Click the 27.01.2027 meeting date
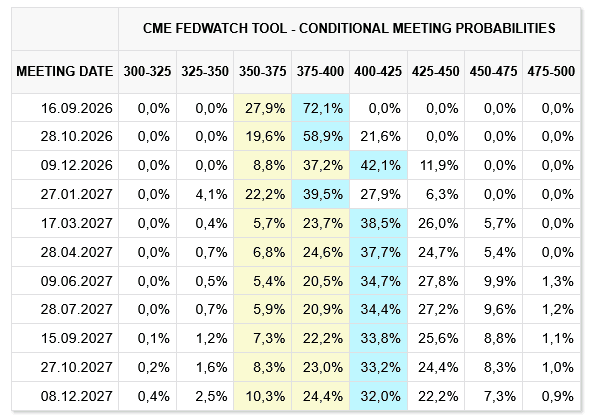590x417 pixels. coord(77,194)
